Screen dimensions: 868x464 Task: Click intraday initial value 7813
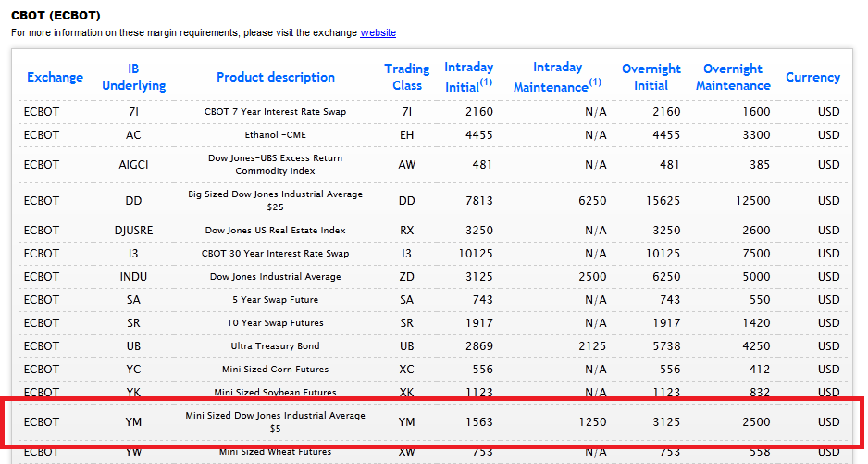pyautogui.click(x=478, y=201)
